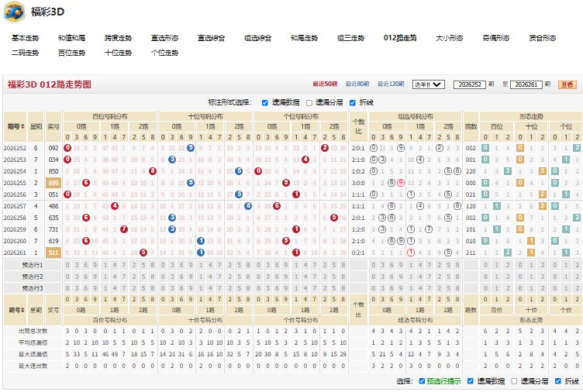583x392 pixels.
Task: Click the 最大连出数 statistics row label
Action: (33, 366)
